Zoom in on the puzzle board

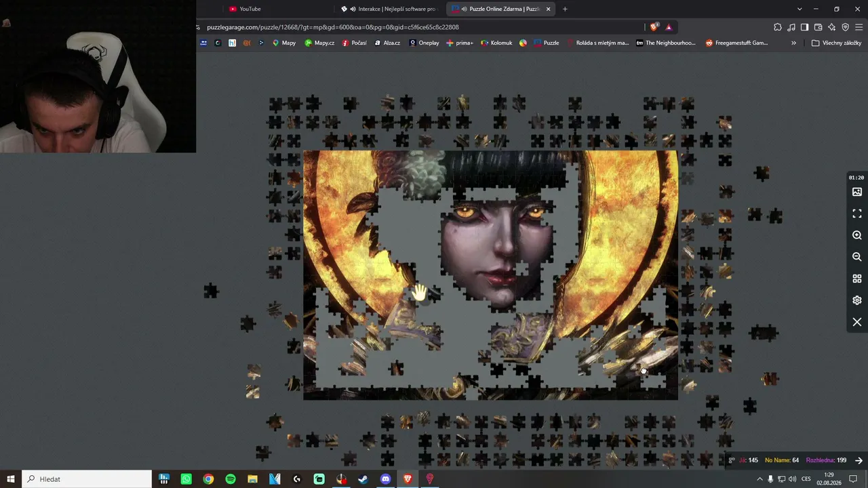click(x=857, y=235)
